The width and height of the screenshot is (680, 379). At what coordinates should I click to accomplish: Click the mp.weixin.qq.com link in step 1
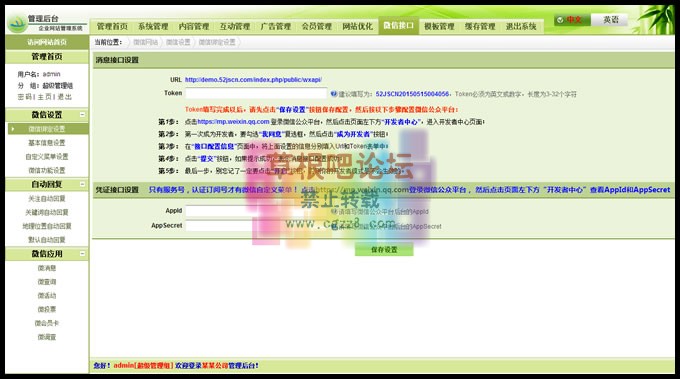click(233, 122)
